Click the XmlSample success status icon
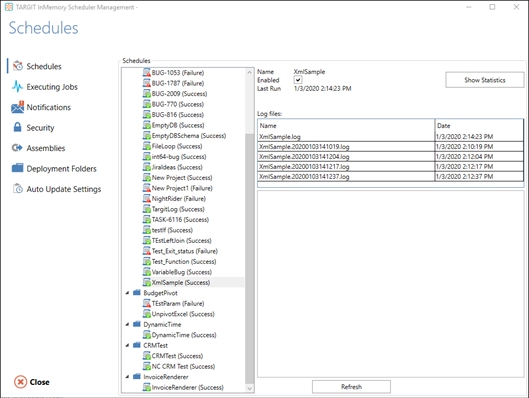 click(x=147, y=282)
